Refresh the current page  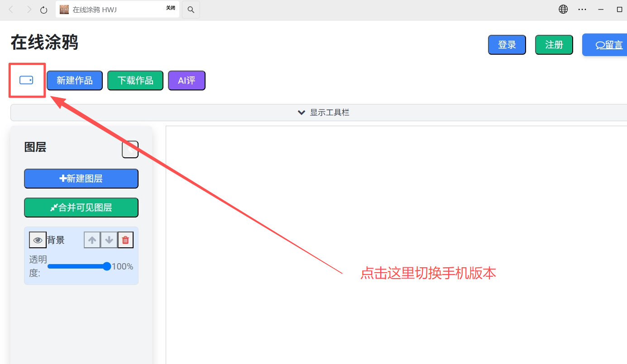[x=43, y=9]
